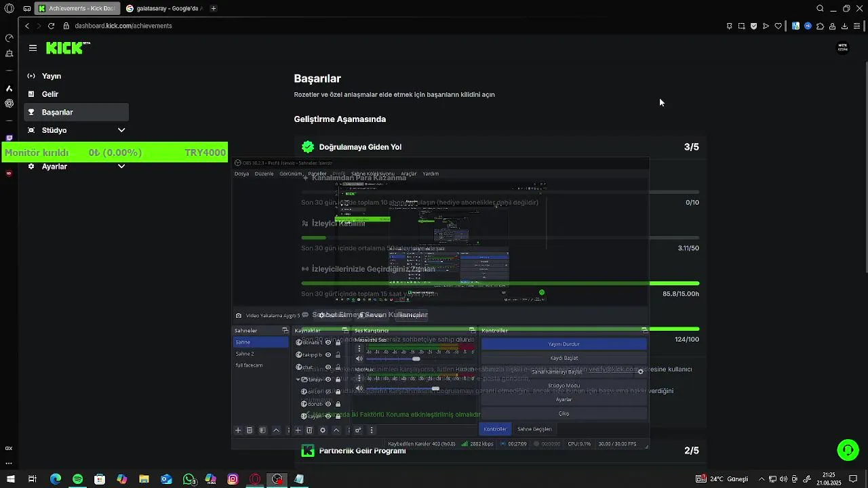Collapse the tarayıcı group in OBS sources

(298, 380)
